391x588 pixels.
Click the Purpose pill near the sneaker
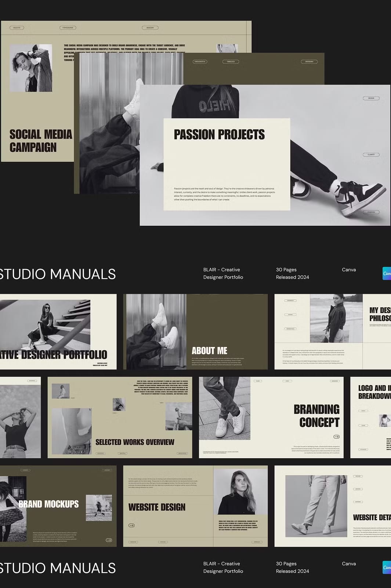point(371,212)
